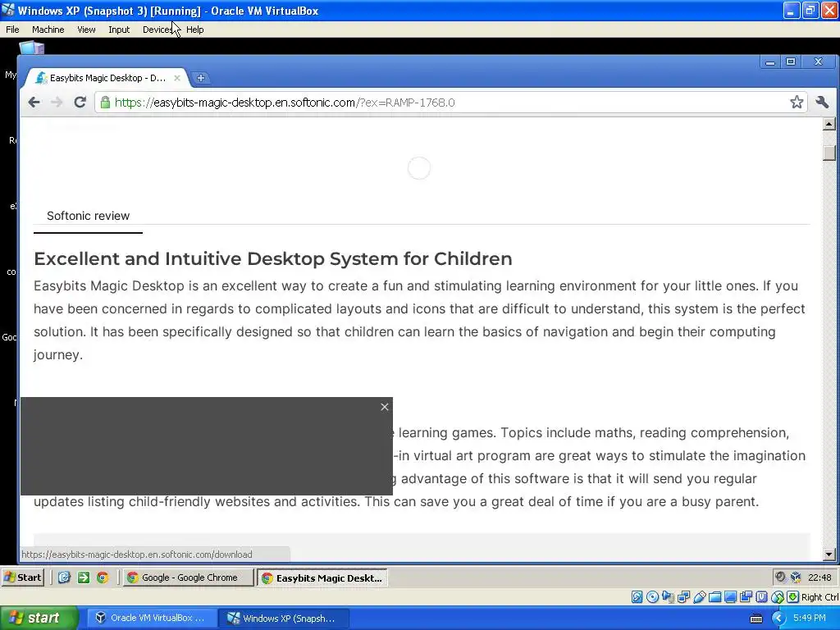The image size is (840, 630).
Task: Click the display indicator icon
Action: (730, 597)
